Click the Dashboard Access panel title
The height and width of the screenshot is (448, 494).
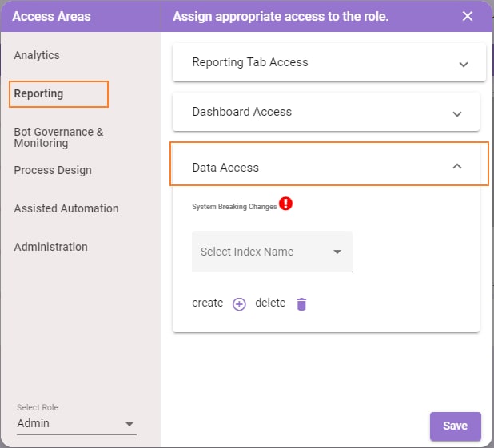point(241,112)
